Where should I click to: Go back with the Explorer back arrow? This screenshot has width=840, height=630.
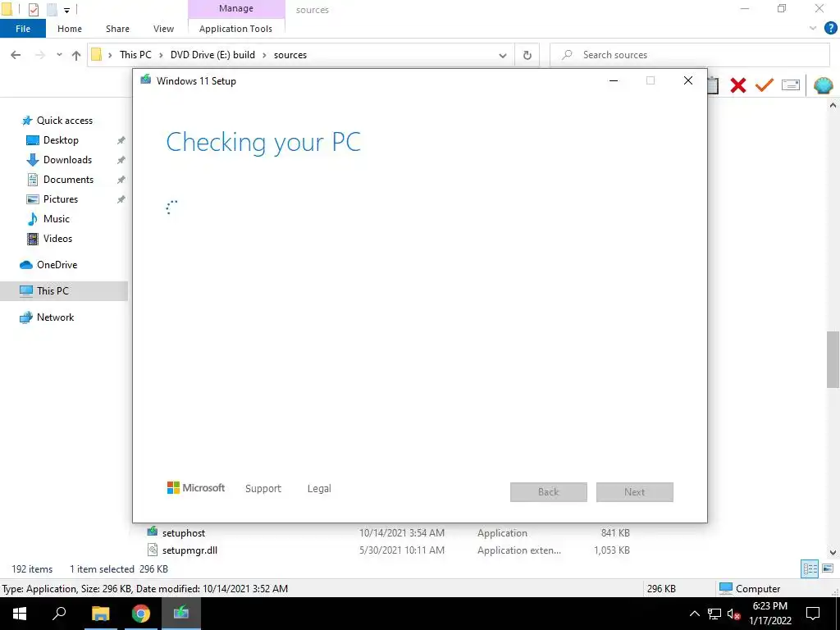(16, 55)
